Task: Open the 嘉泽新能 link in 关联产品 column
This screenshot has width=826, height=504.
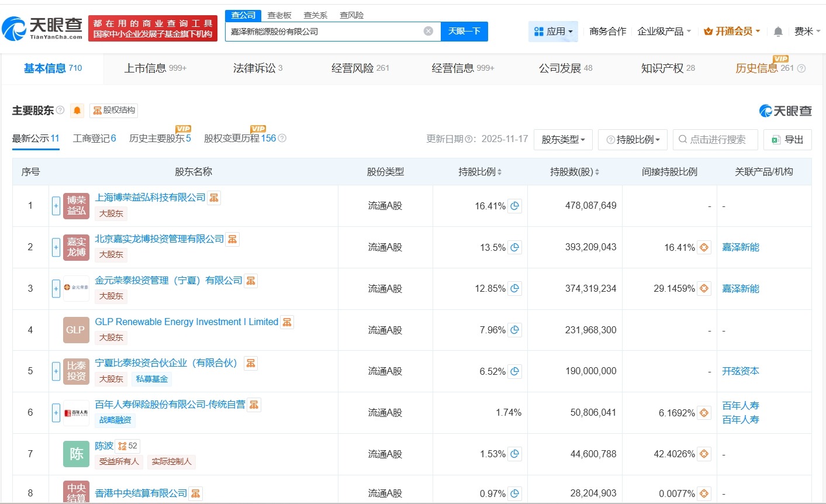Action: point(740,247)
